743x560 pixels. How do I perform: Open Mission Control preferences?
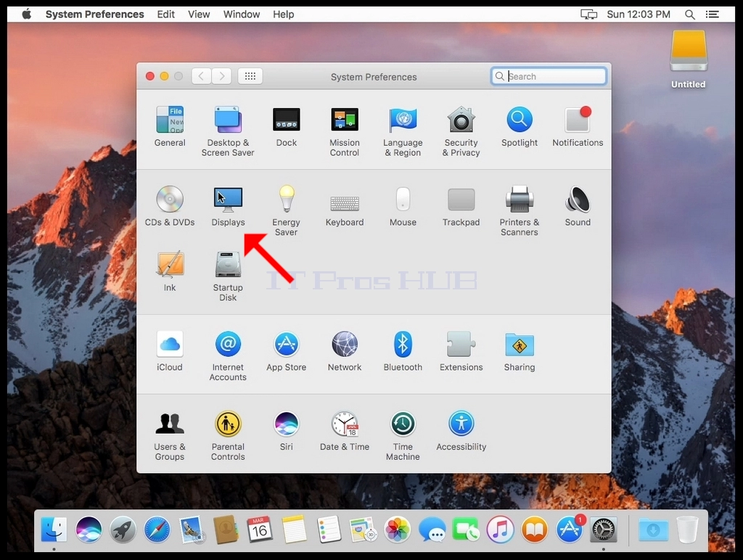pyautogui.click(x=345, y=120)
